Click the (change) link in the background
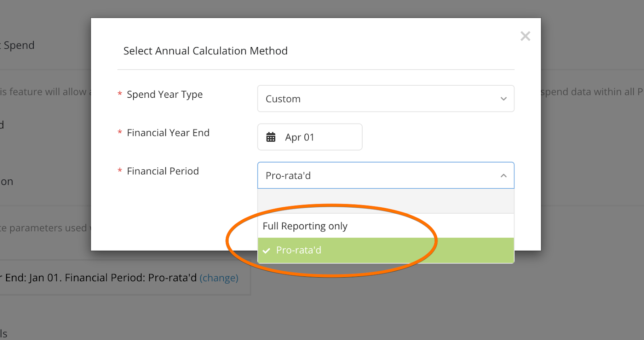 tap(219, 278)
